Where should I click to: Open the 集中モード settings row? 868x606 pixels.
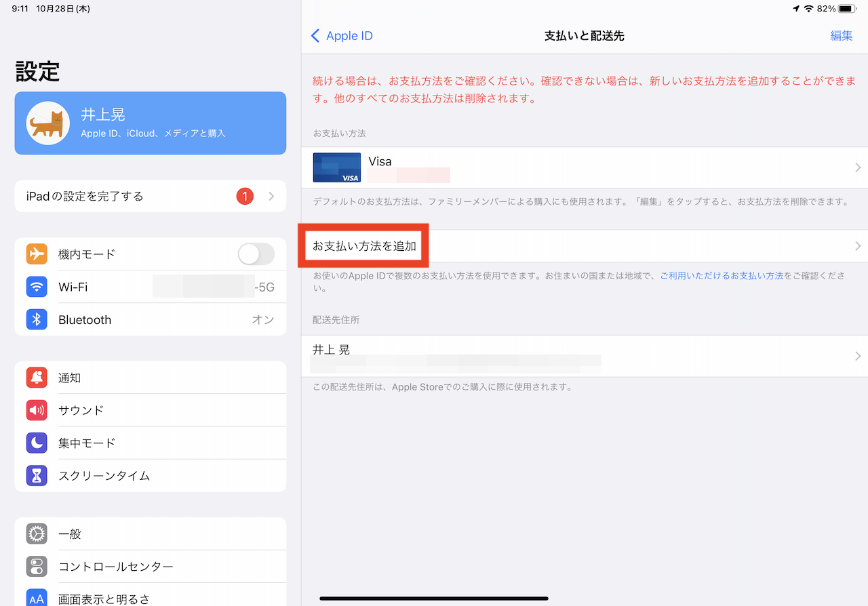coord(151,443)
